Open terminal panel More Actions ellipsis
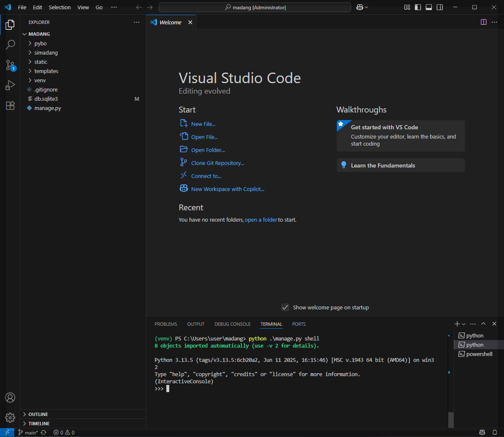 473,324
